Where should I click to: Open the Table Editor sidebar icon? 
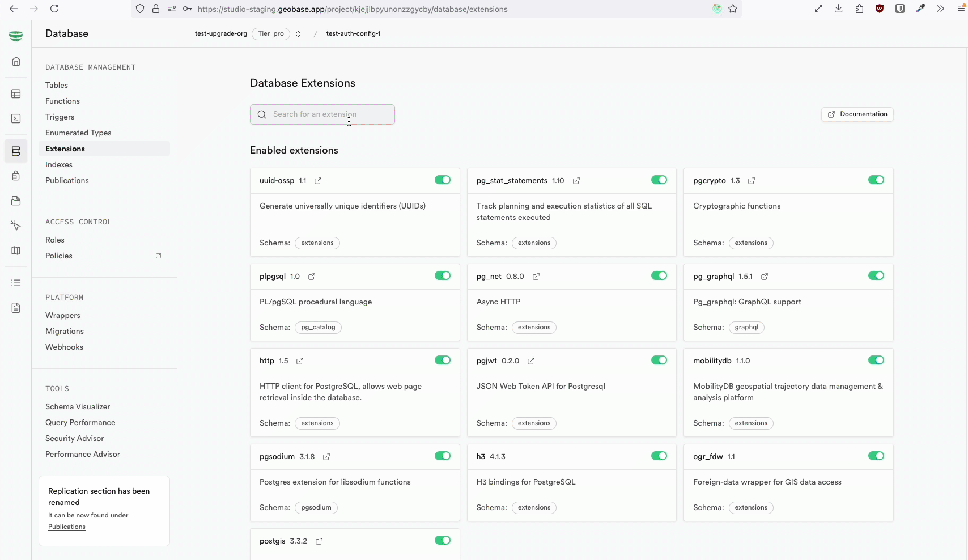tap(16, 94)
